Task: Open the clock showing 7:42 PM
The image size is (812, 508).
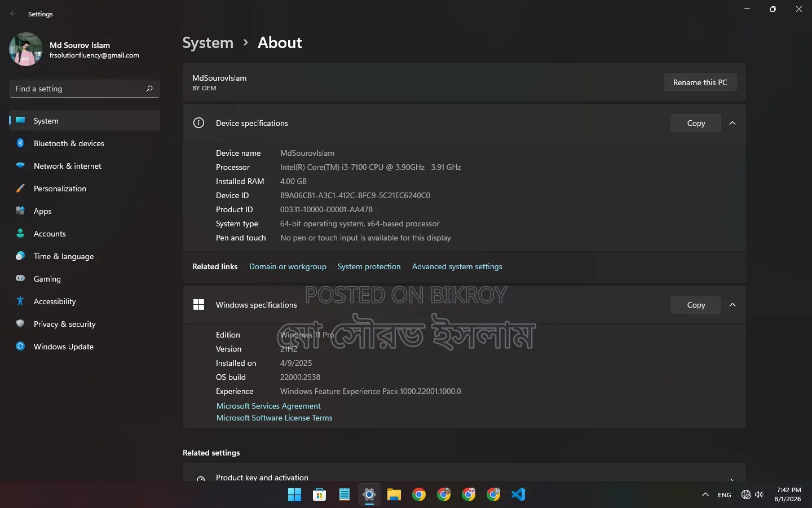Action: (x=788, y=494)
